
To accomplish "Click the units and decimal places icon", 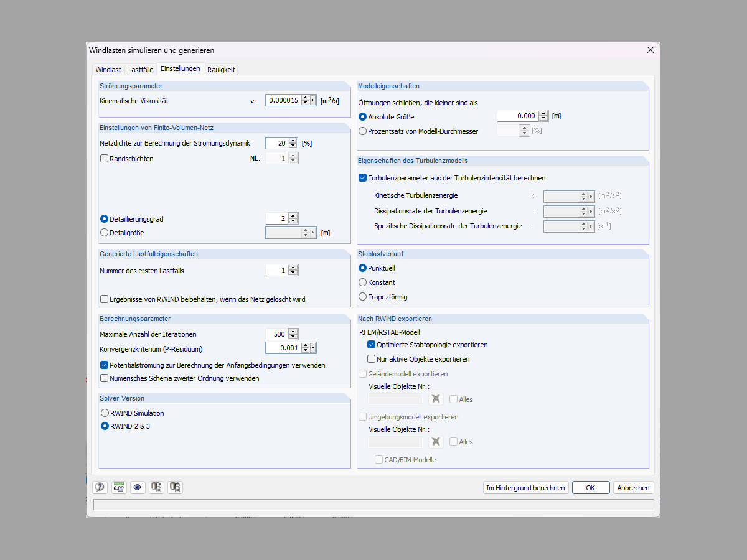I will click(118, 487).
